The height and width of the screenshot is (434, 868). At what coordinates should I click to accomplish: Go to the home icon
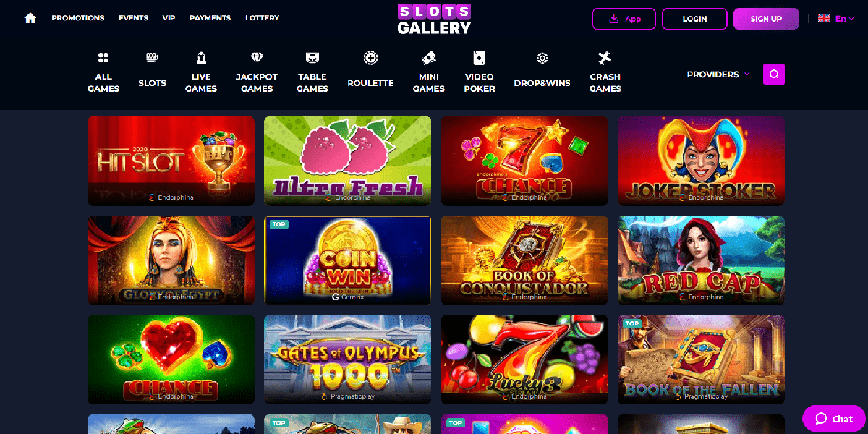(30, 18)
